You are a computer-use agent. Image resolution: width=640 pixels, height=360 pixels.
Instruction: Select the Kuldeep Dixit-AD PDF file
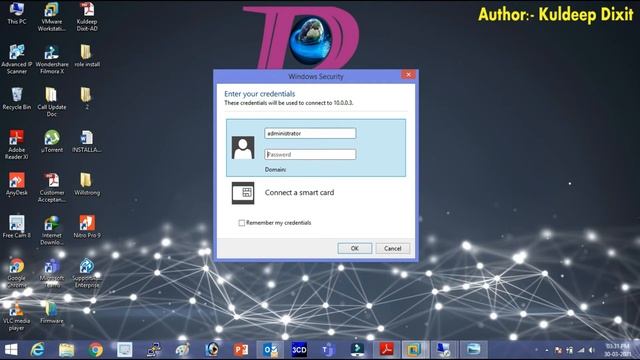87,17
